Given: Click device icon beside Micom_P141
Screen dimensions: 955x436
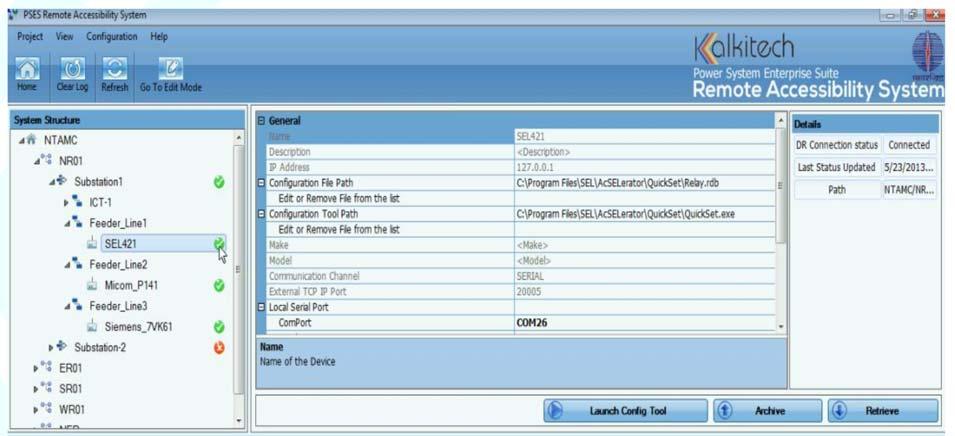Looking at the screenshot, I should 92,285.
